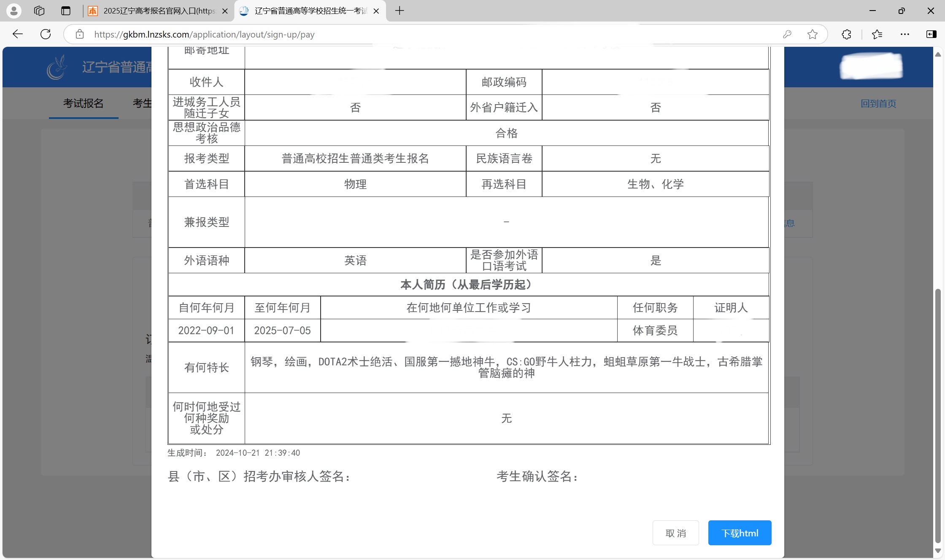This screenshot has width=945, height=560.
Task: Click the browser profile avatar icon
Action: click(13, 11)
